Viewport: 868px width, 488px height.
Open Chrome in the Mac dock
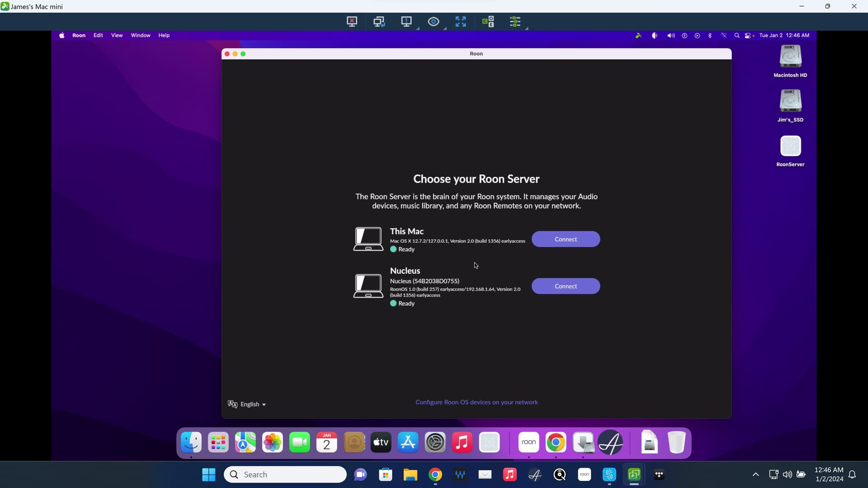(556, 442)
